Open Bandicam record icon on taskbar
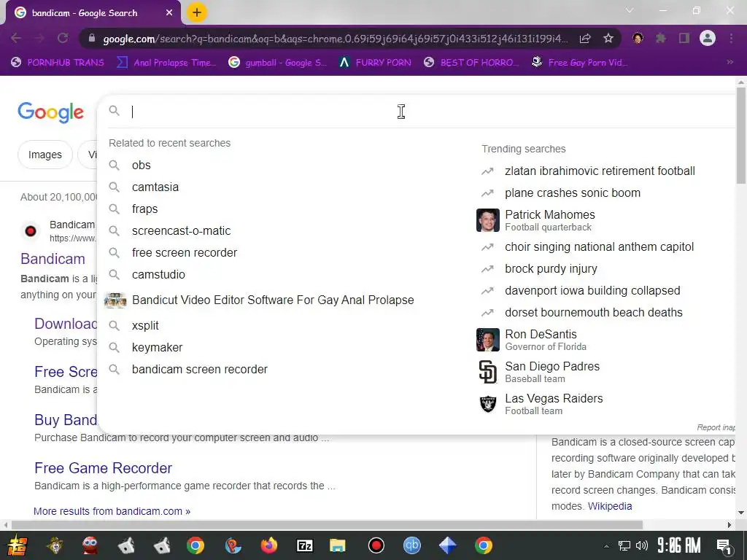Viewport: 747px width, 560px height. (x=376, y=545)
